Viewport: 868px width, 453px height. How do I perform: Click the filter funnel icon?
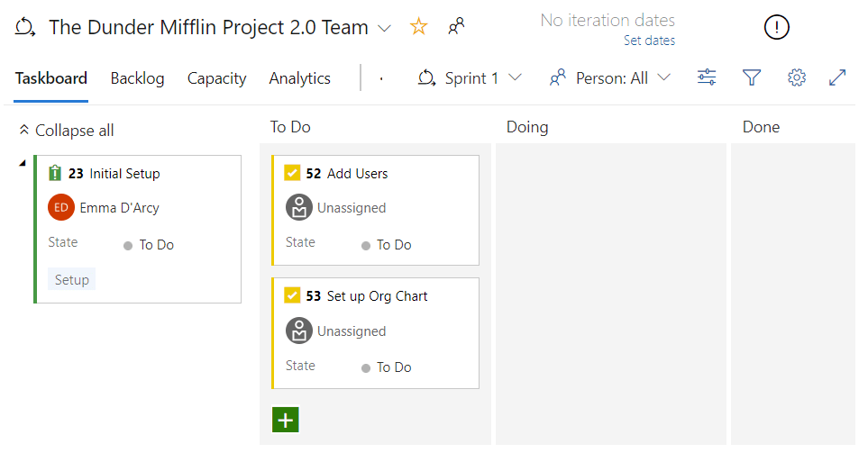(x=752, y=78)
